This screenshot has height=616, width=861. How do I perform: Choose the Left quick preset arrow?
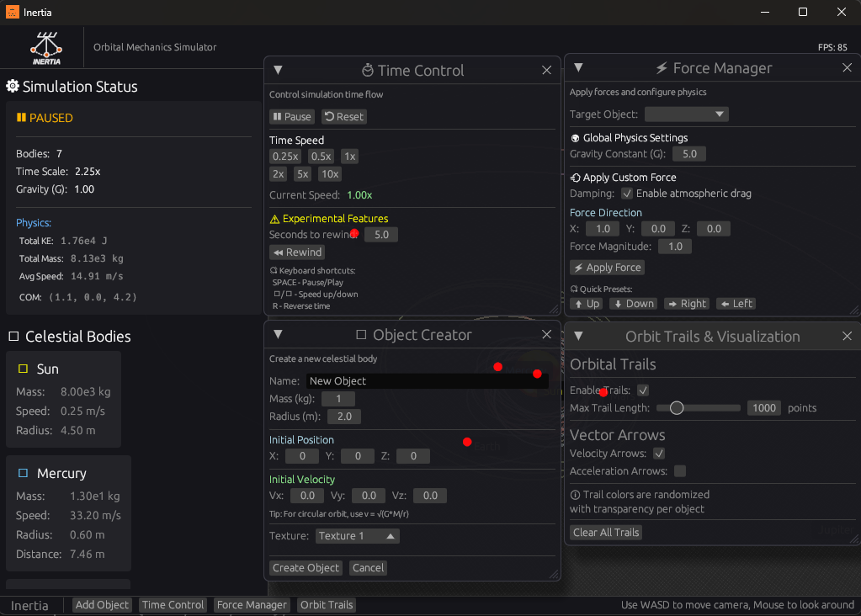pos(736,304)
